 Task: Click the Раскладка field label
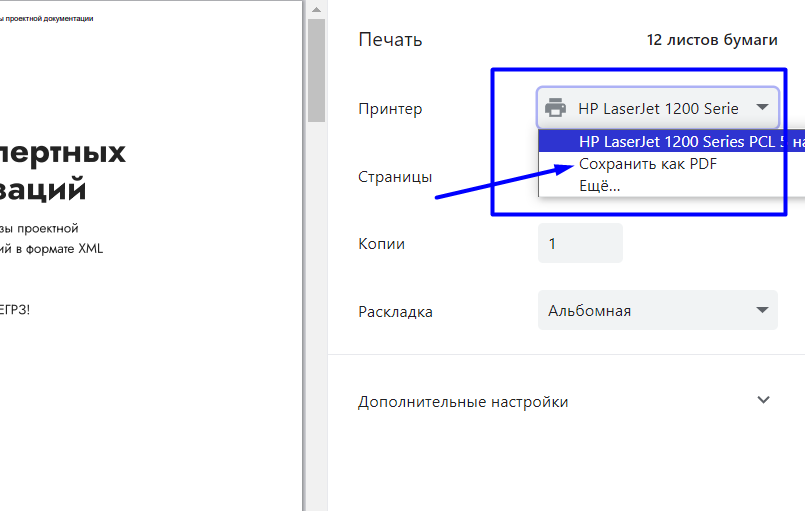pyautogui.click(x=395, y=311)
